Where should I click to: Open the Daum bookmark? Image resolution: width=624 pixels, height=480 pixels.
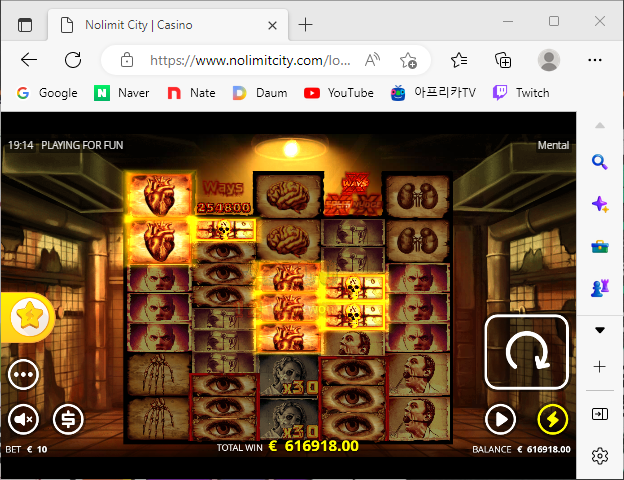pyautogui.click(x=260, y=93)
